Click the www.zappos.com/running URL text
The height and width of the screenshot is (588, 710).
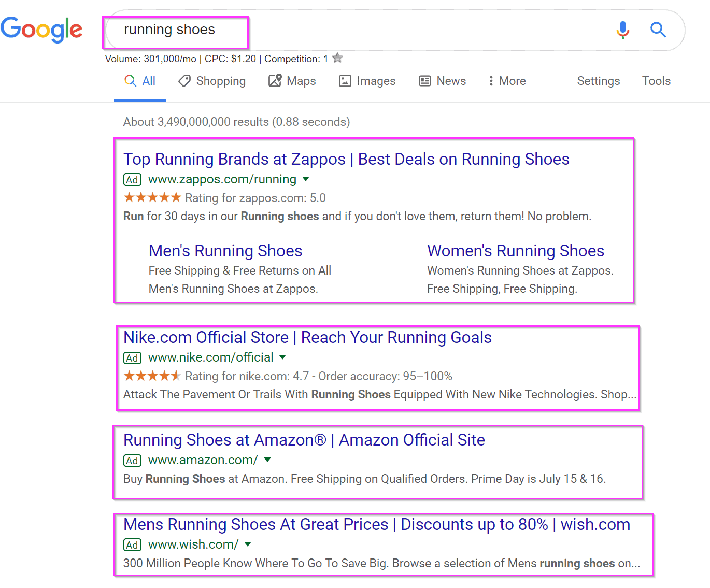click(x=222, y=179)
